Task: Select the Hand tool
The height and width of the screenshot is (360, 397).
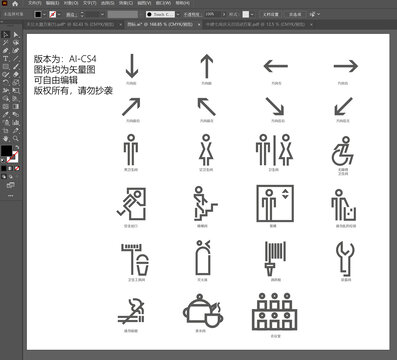Action: (6, 139)
